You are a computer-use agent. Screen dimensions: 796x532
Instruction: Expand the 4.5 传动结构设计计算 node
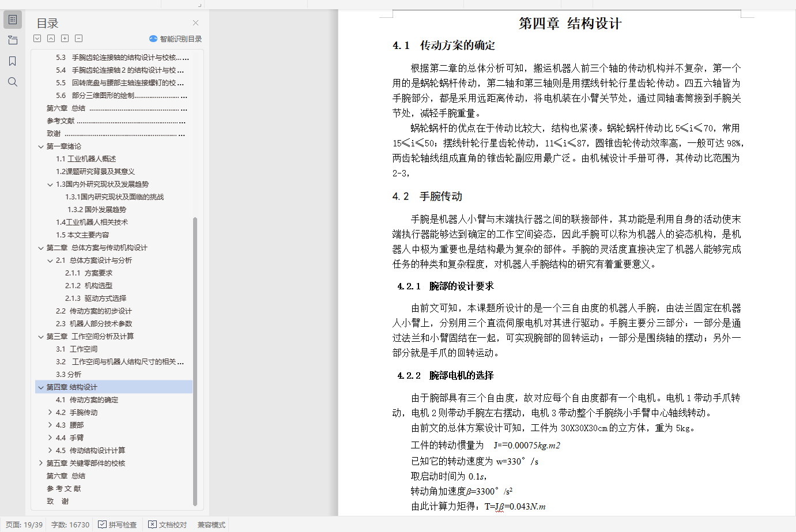(50, 451)
